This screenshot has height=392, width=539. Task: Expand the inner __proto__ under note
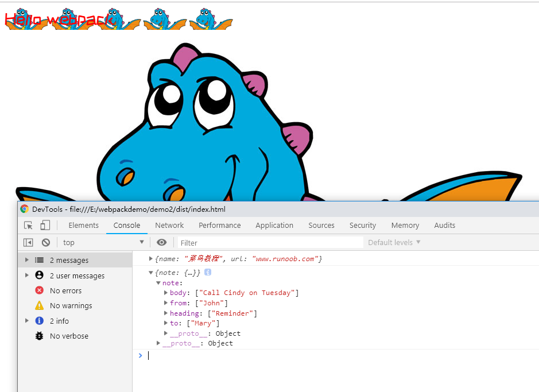coord(166,333)
